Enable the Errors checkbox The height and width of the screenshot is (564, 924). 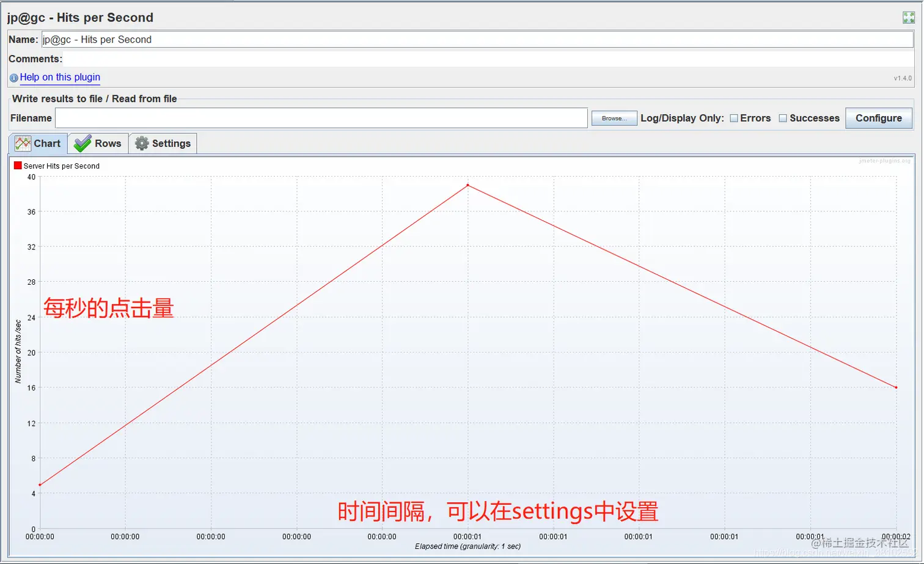pos(734,119)
